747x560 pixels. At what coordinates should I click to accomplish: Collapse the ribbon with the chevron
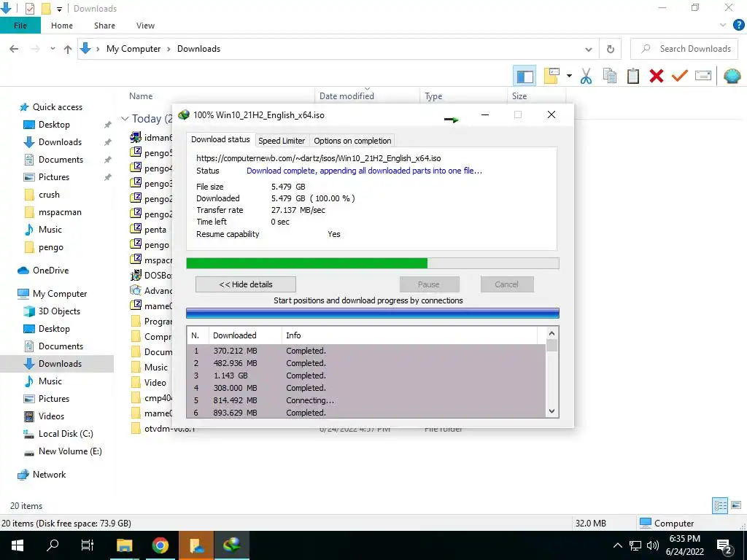pos(723,26)
